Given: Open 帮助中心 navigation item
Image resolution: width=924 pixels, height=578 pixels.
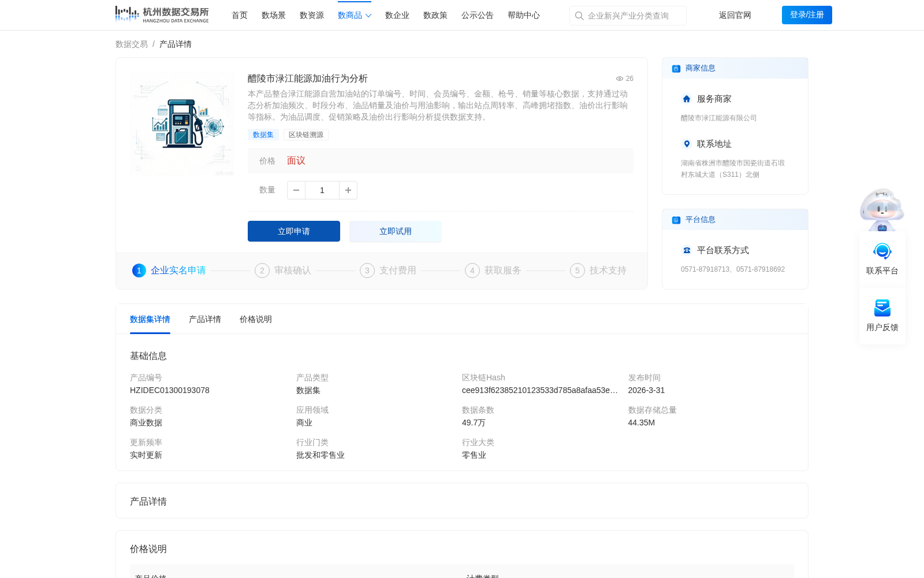Looking at the screenshot, I should 524,15.
